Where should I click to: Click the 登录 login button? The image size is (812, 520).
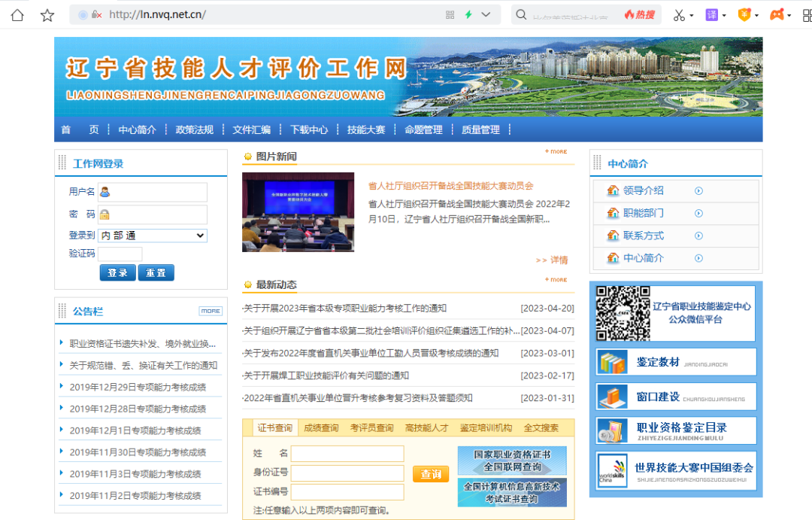[117, 272]
